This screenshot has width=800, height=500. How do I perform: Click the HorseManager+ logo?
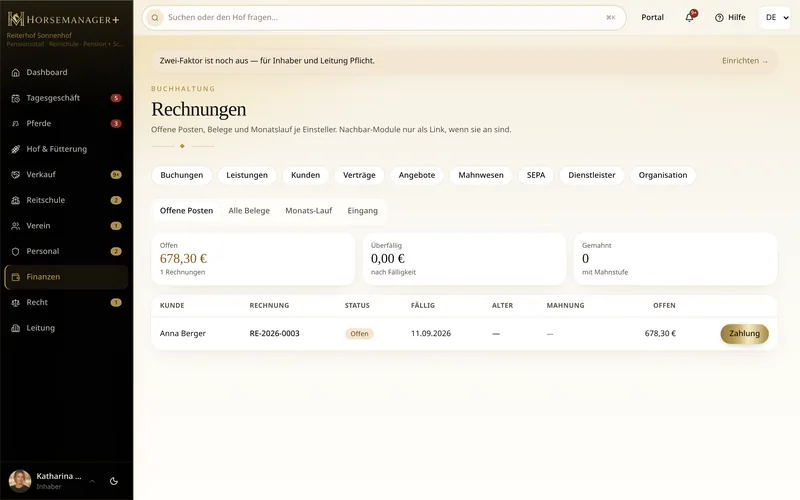[63, 19]
